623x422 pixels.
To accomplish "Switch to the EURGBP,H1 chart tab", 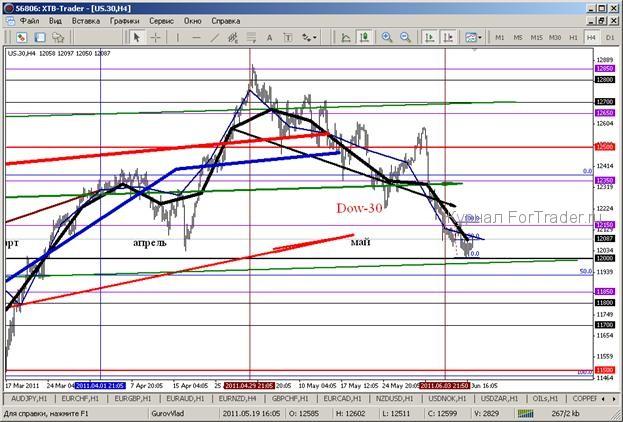I will pos(132,399).
